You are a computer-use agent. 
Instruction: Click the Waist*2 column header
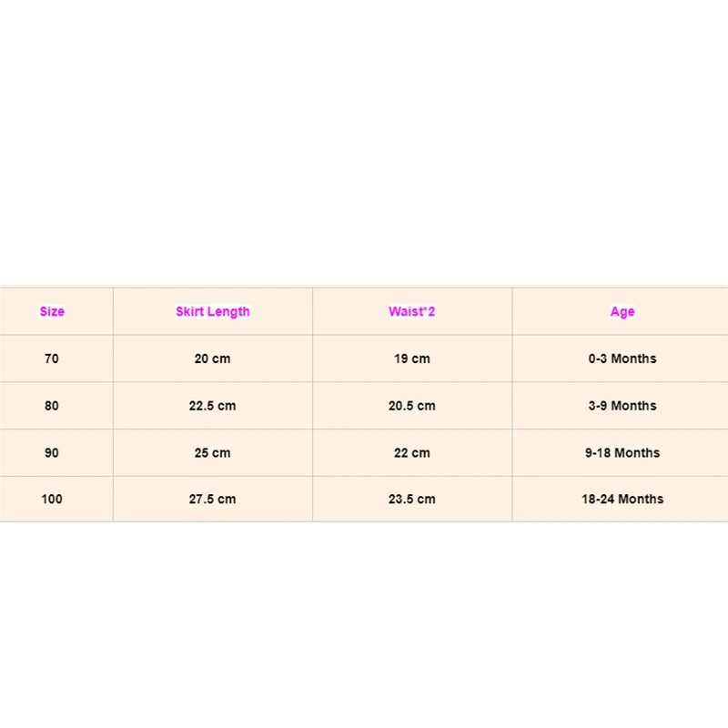point(412,311)
